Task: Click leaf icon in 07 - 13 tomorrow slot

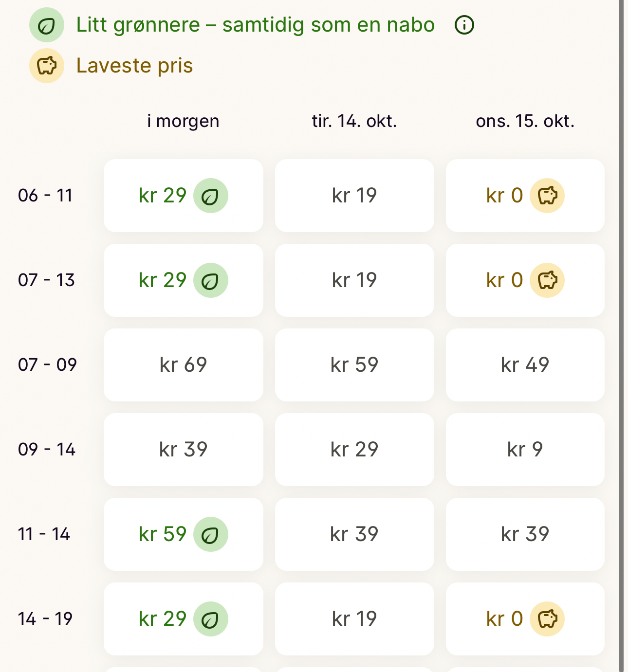Action: click(211, 280)
